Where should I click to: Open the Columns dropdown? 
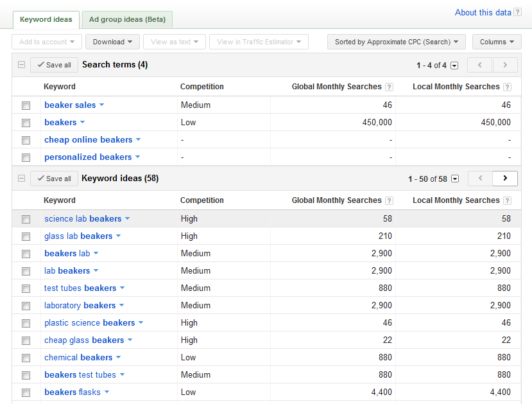click(497, 42)
